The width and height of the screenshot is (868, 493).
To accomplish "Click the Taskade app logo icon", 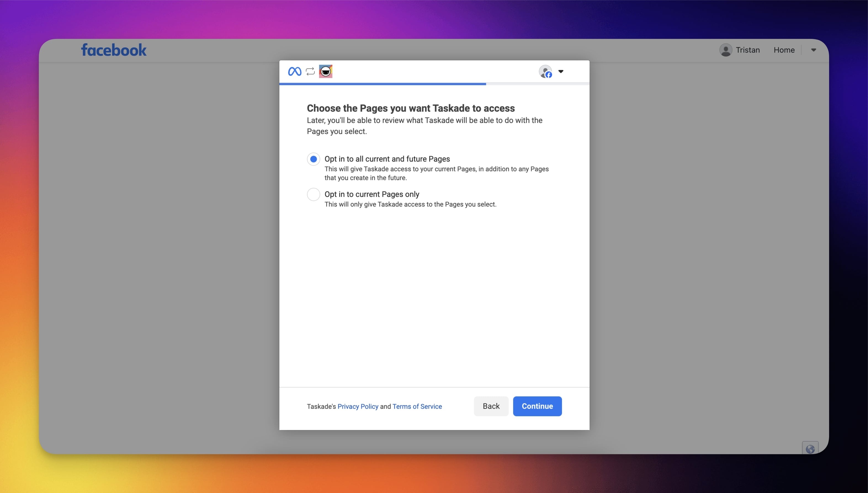I will tap(325, 71).
